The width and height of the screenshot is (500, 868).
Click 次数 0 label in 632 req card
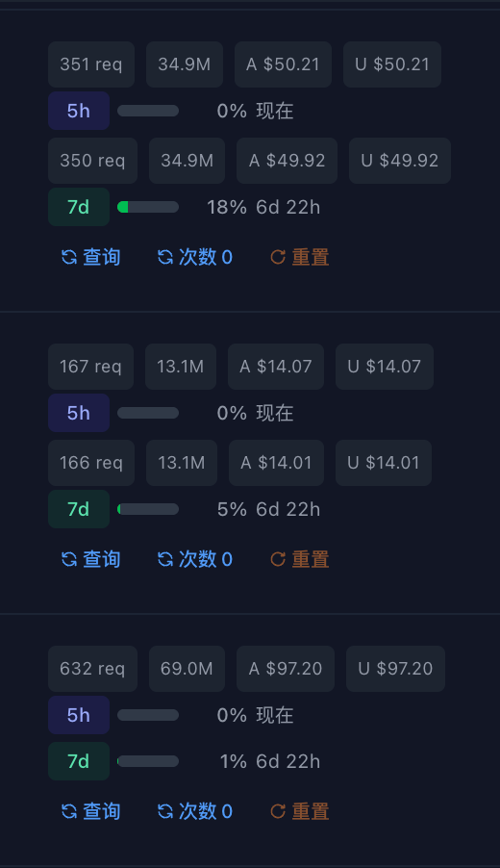206,811
